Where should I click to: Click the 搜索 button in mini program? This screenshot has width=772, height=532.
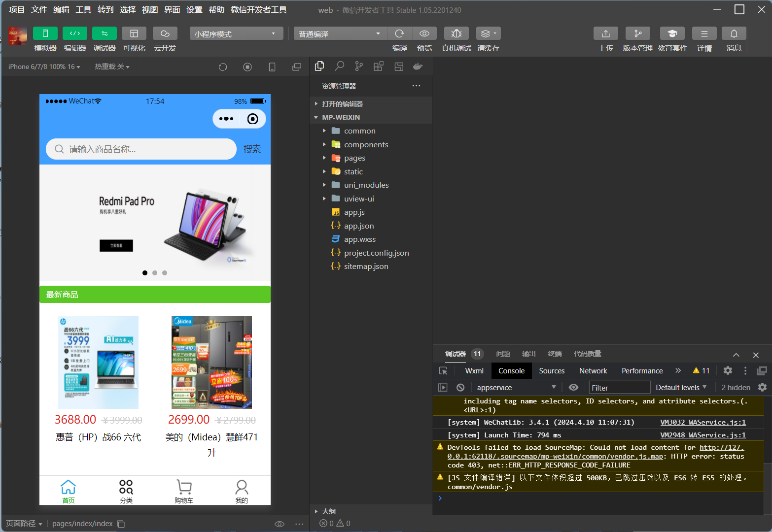252,149
